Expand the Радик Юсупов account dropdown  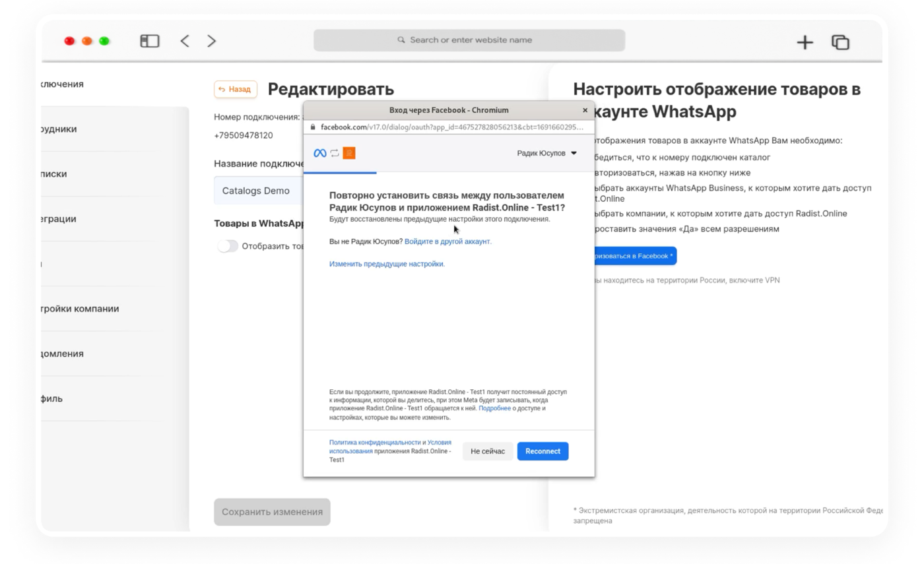tap(546, 153)
